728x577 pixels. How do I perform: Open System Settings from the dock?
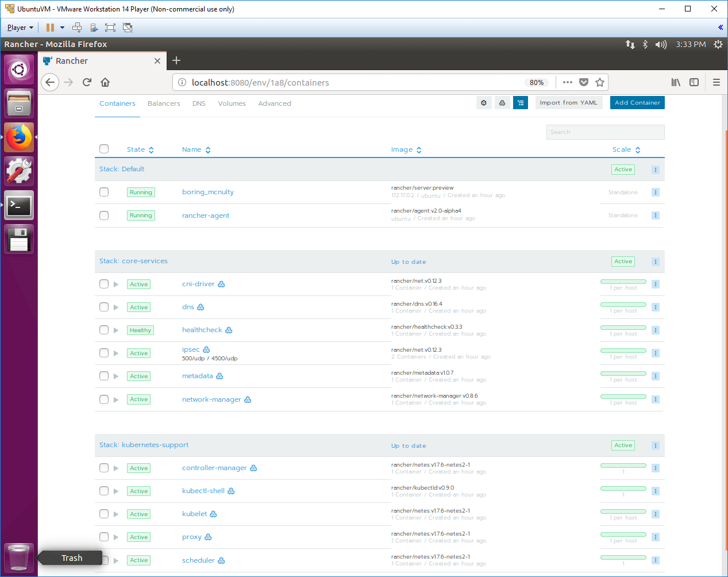tap(19, 171)
